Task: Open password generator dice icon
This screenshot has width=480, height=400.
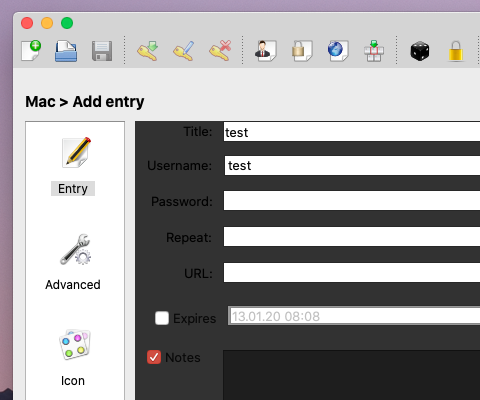Action: (x=420, y=51)
